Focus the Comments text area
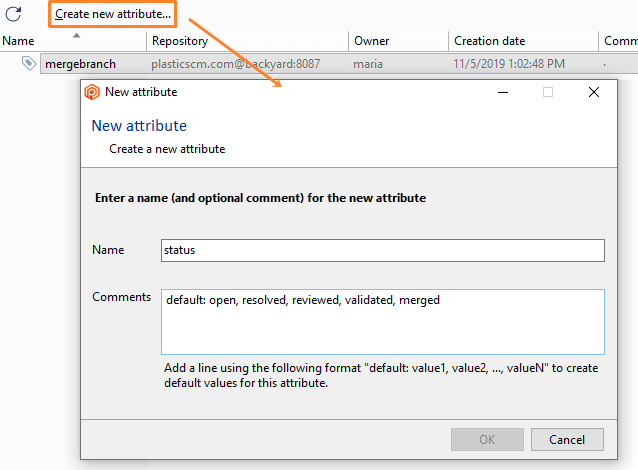Image resolution: width=638 pixels, height=470 pixels. pos(382,321)
